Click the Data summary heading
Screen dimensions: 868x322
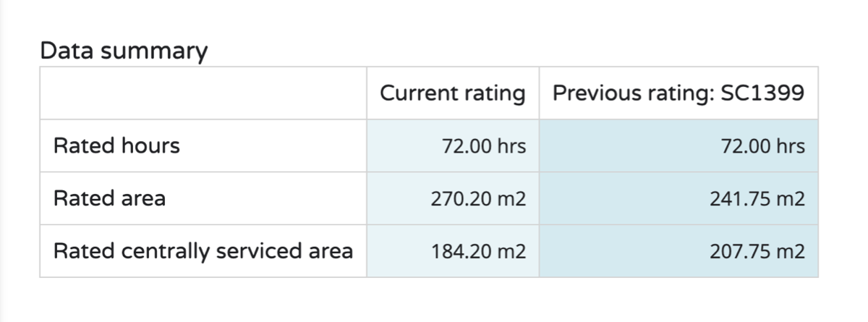124,51
